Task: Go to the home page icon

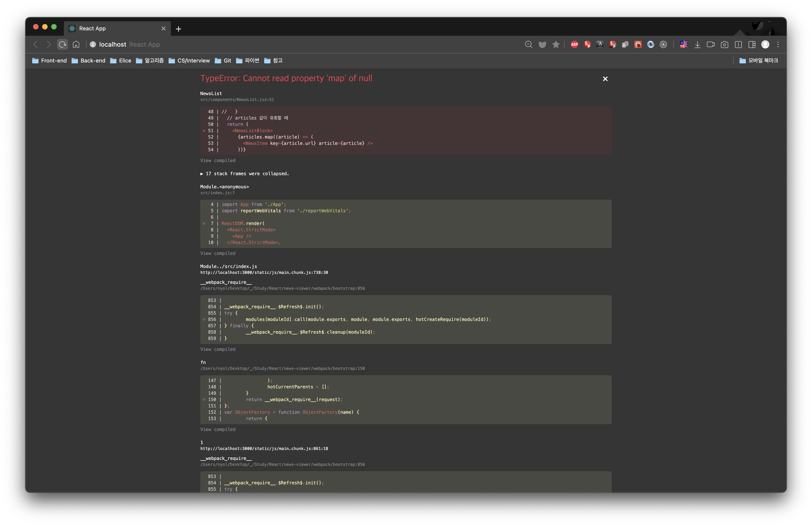Action: tap(76, 44)
